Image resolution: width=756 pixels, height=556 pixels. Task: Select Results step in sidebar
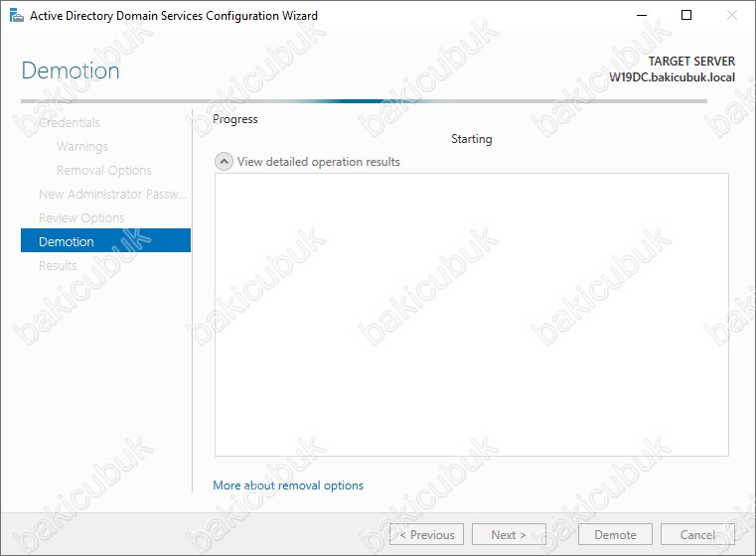pyautogui.click(x=58, y=265)
